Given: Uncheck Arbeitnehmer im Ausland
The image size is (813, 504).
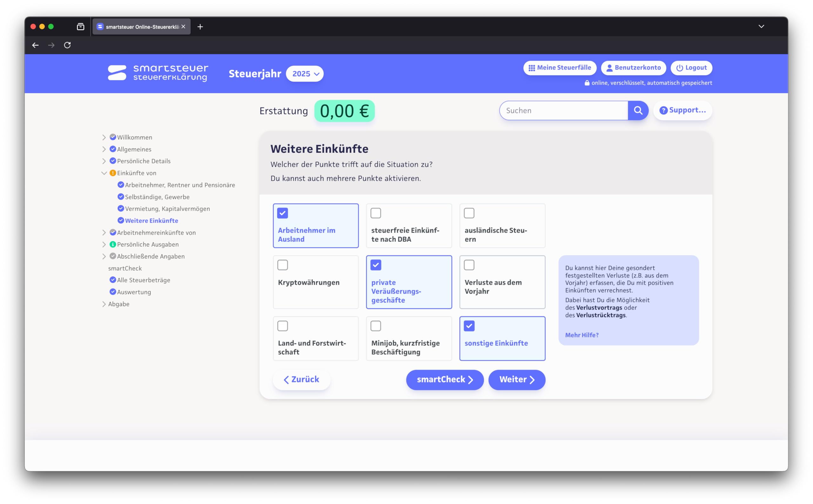Looking at the screenshot, I should pos(282,213).
